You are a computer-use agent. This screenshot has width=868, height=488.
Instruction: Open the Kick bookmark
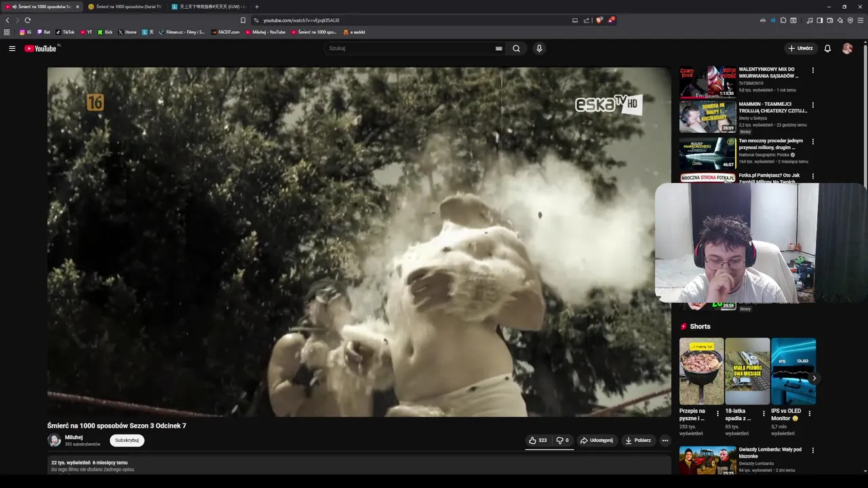[105, 32]
